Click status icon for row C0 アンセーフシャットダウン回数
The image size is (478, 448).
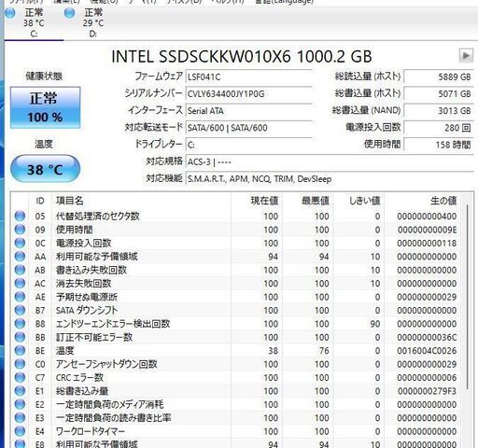point(20,364)
